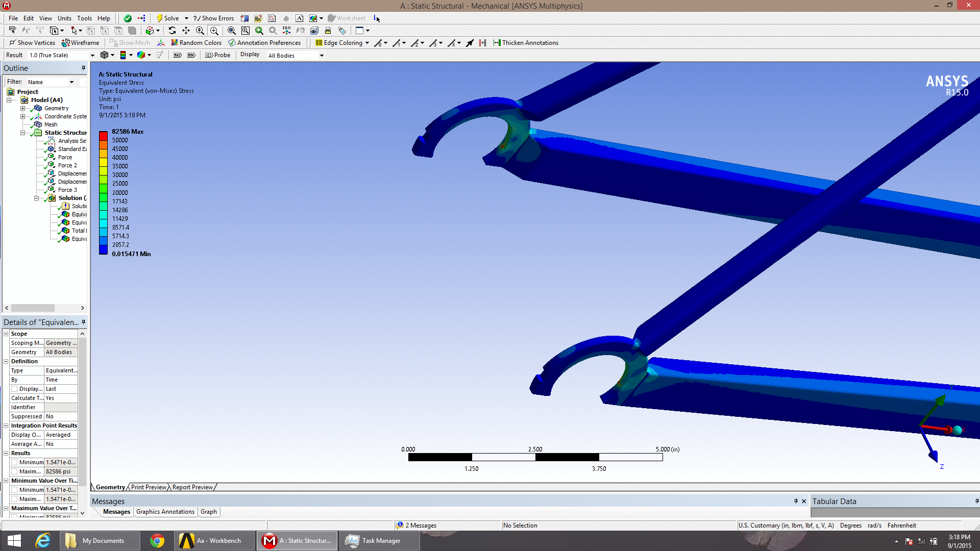Viewport: 980px width, 551px height.
Task: Click the Probe tool
Action: (218, 55)
